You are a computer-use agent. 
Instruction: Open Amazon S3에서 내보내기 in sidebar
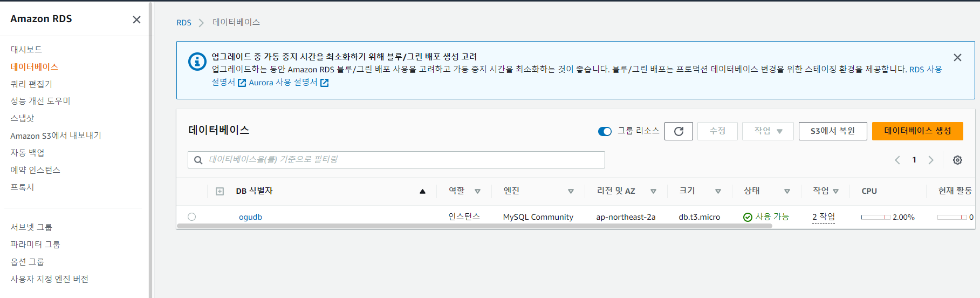(56, 136)
